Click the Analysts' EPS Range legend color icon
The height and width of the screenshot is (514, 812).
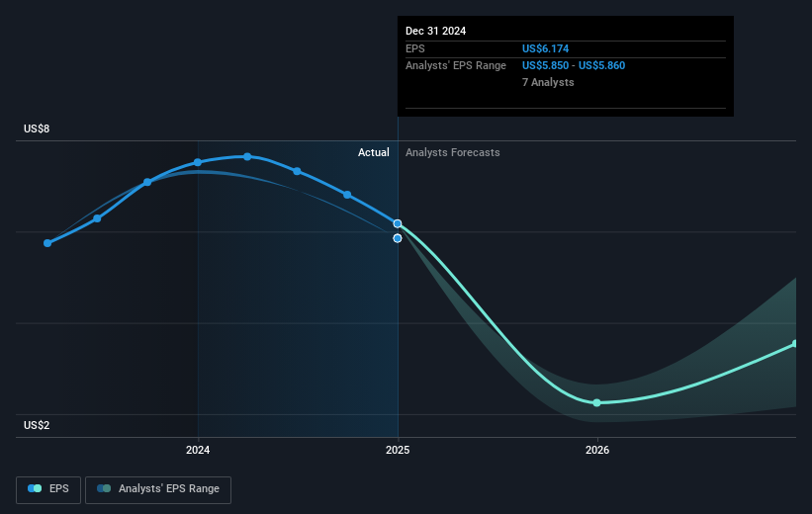point(104,488)
